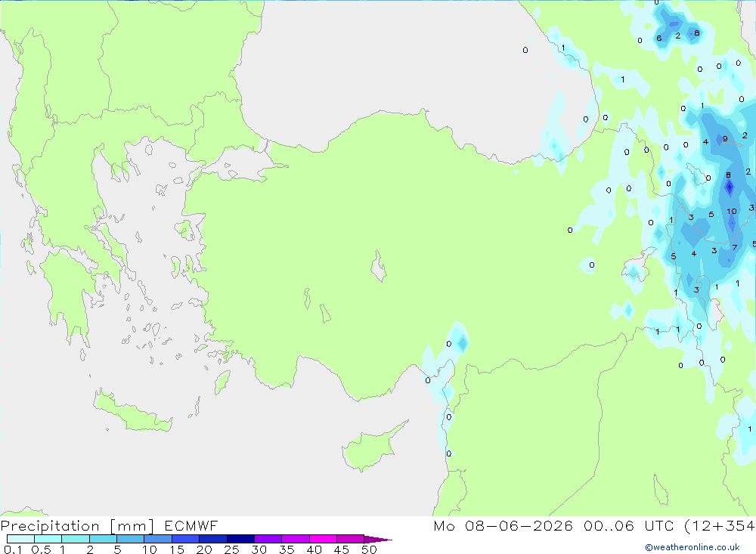Click the '25' legend scale label
The height and width of the screenshot is (554, 756).
pyautogui.click(x=231, y=549)
